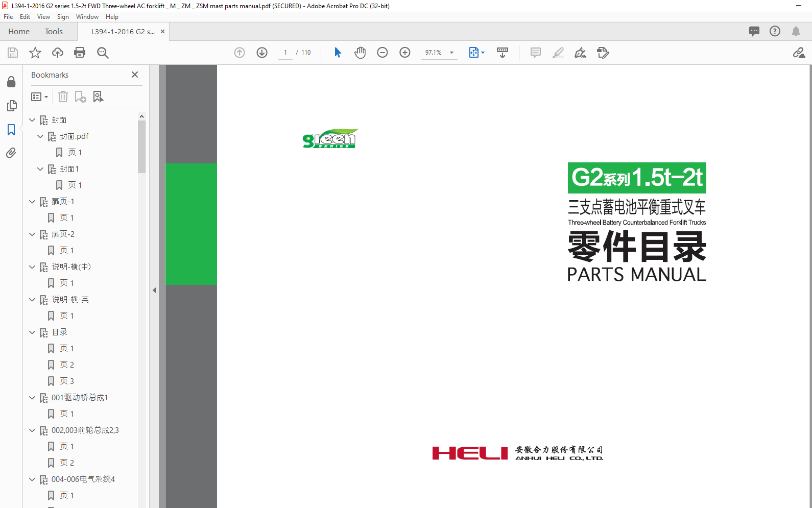
Task: Click the share link icon
Action: 799,53
